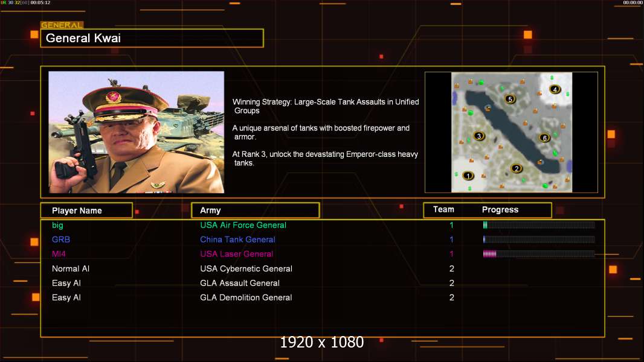Click the General Kwai name field
The width and height of the screenshot is (644, 362).
[x=152, y=38]
